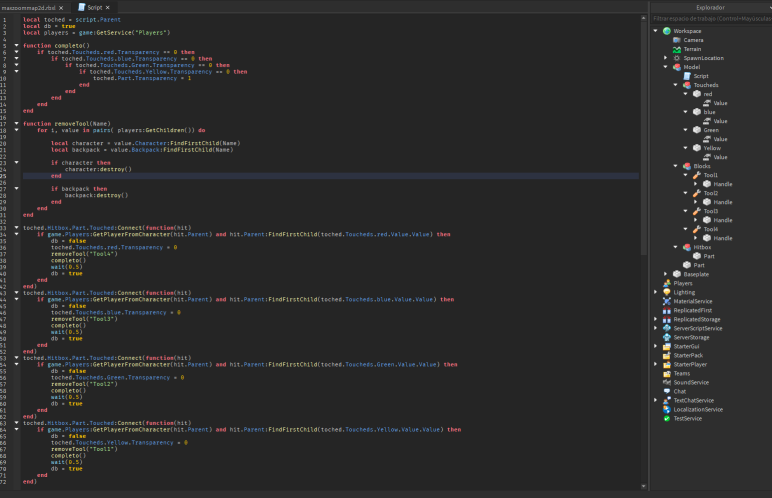The width and height of the screenshot is (772, 498).
Task: Click the Explorer filter workspace search field
Action: pos(710,18)
